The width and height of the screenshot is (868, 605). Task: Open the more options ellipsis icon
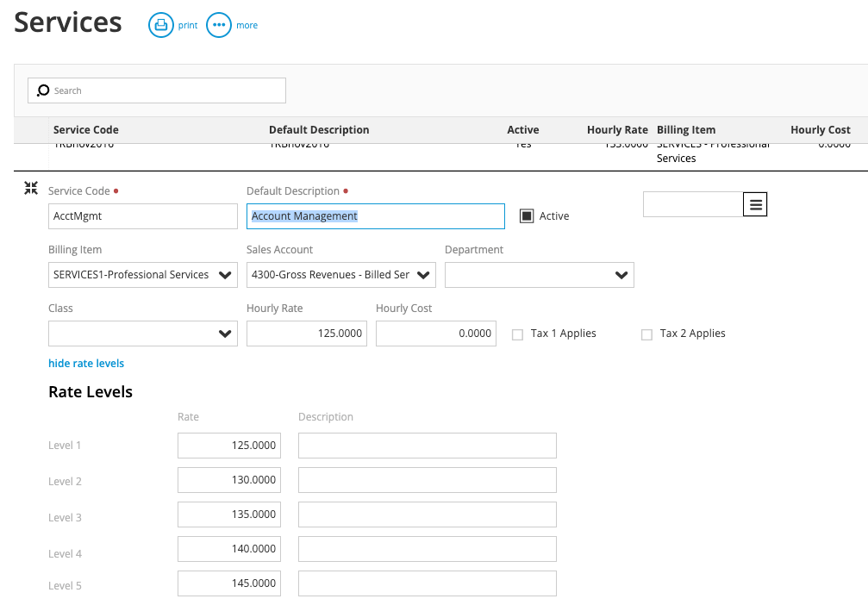(218, 25)
